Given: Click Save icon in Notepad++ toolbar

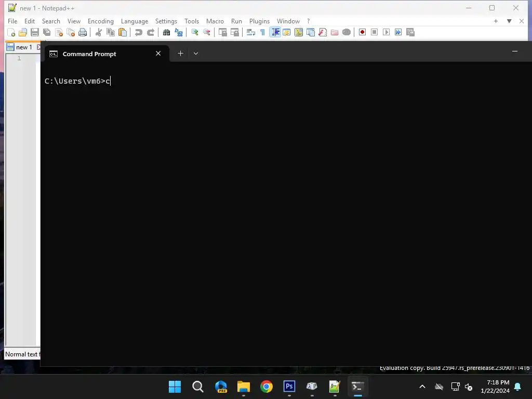Looking at the screenshot, I should click(35, 32).
